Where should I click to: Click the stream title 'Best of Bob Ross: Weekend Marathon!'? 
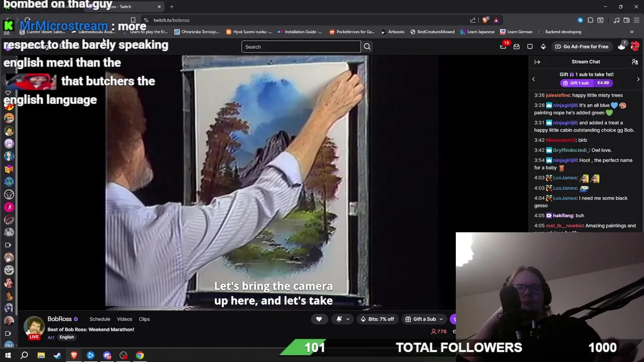point(91,329)
